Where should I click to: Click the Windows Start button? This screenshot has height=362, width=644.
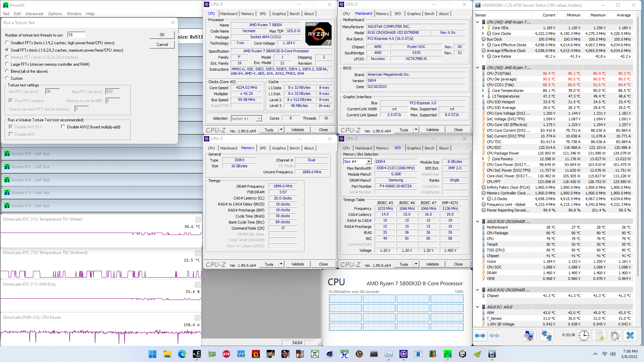[152, 354]
